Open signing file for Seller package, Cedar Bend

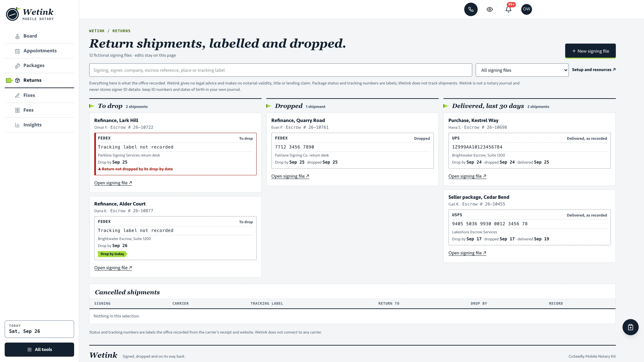click(467, 253)
